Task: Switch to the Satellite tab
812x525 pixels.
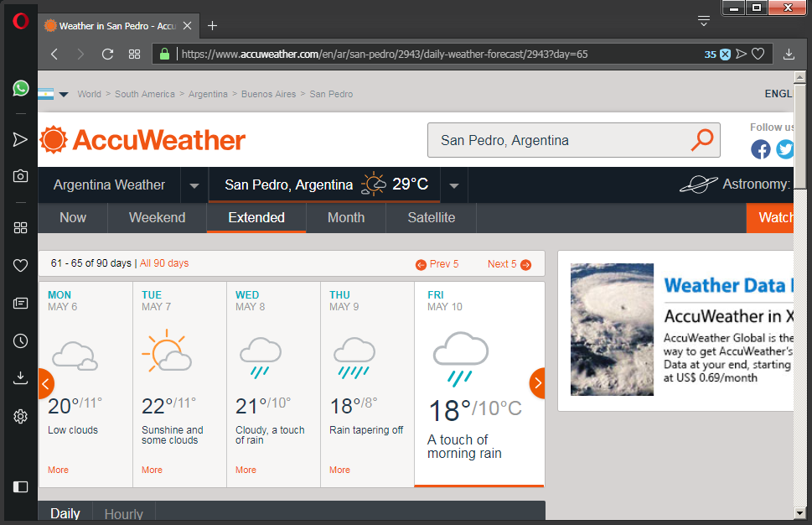Action: pos(431,218)
